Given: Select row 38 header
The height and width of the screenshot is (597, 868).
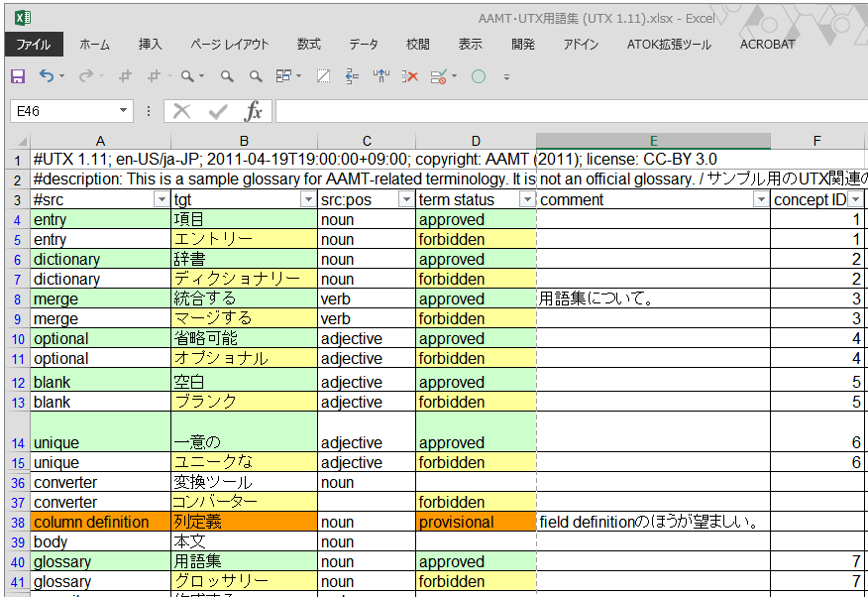Looking at the screenshot, I should [17, 523].
